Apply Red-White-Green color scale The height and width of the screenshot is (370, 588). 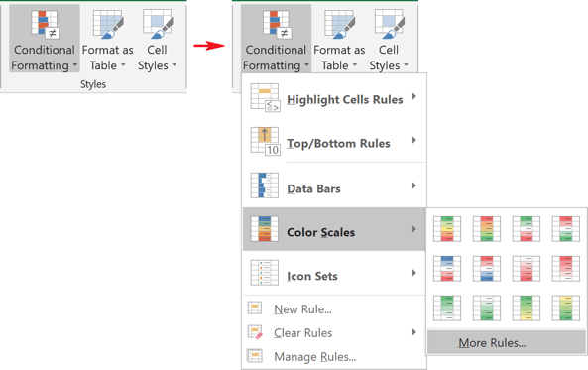pyautogui.click(x=566, y=229)
